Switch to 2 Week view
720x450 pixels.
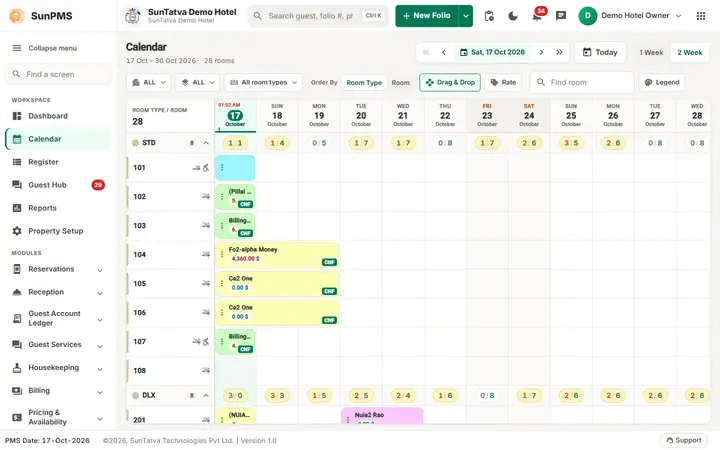[690, 52]
